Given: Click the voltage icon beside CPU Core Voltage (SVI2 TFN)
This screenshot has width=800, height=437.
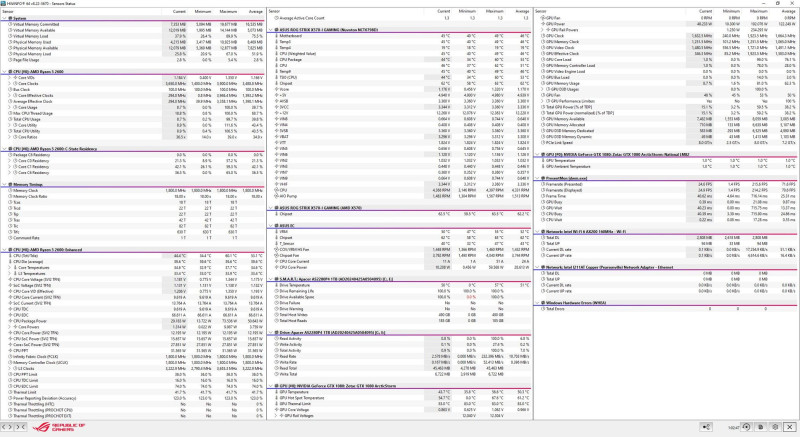Looking at the screenshot, I should click(10, 279).
